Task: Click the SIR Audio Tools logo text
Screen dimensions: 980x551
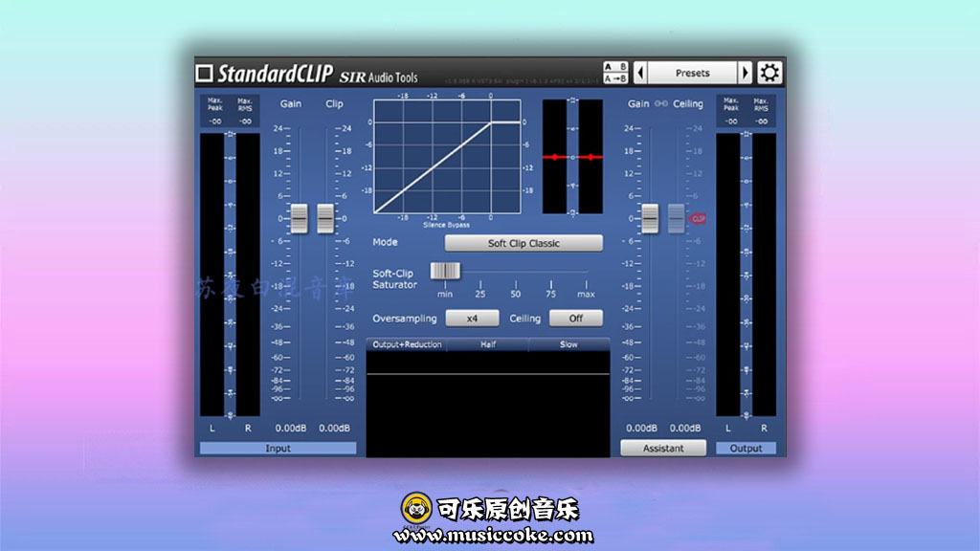Action: pos(378,77)
